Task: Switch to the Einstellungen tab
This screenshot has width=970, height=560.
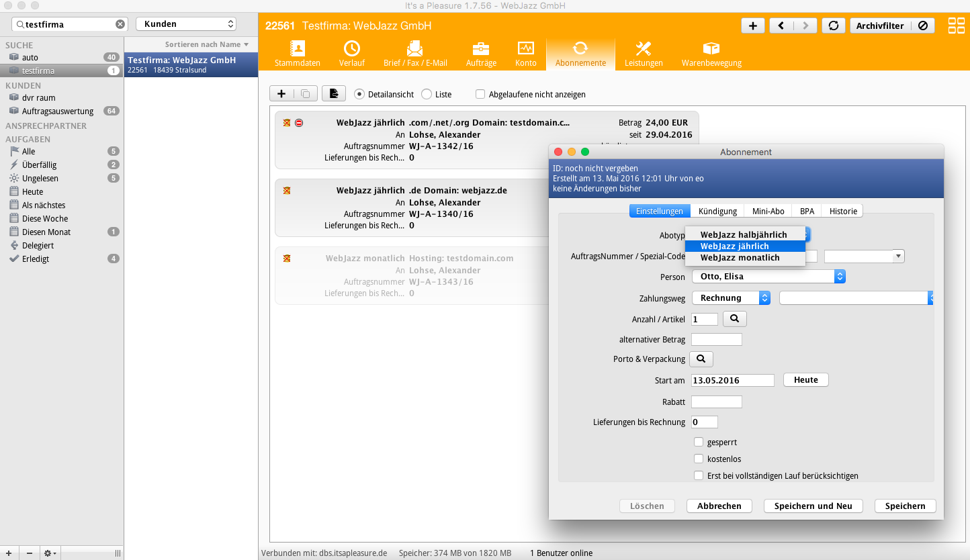Action: 660,211
